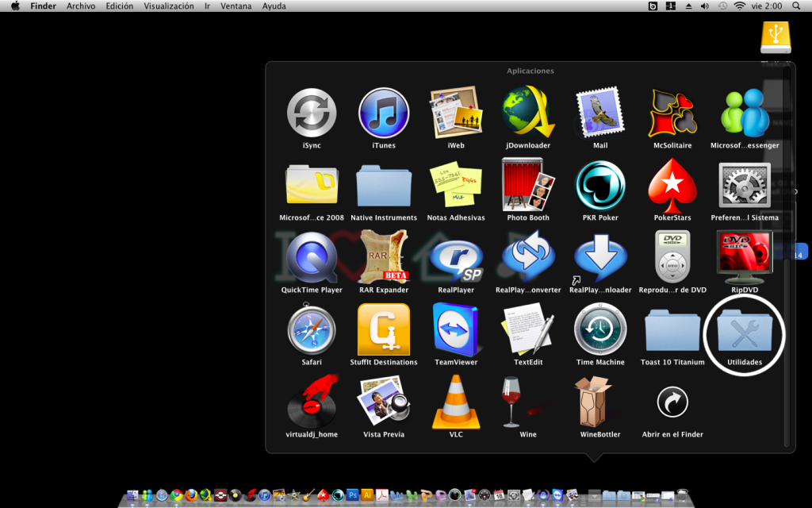This screenshot has width=812, height=508.
Task: Open the Archivo menu
Action: point(81,6)
